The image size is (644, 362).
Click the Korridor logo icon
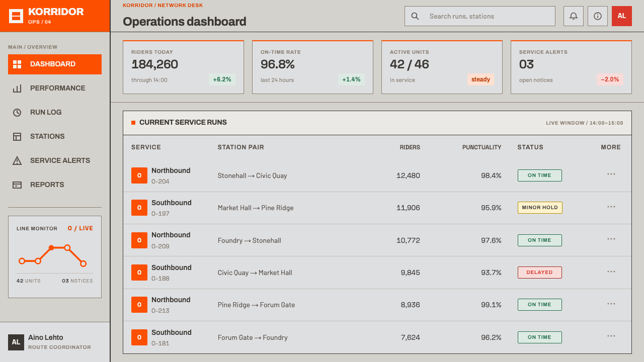click(x=16, y=16)
